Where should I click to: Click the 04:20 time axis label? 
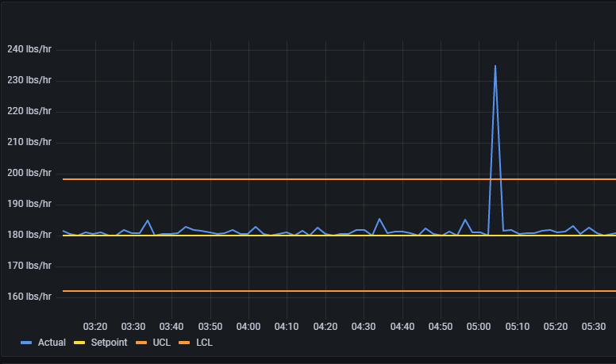tap(325, 327)
